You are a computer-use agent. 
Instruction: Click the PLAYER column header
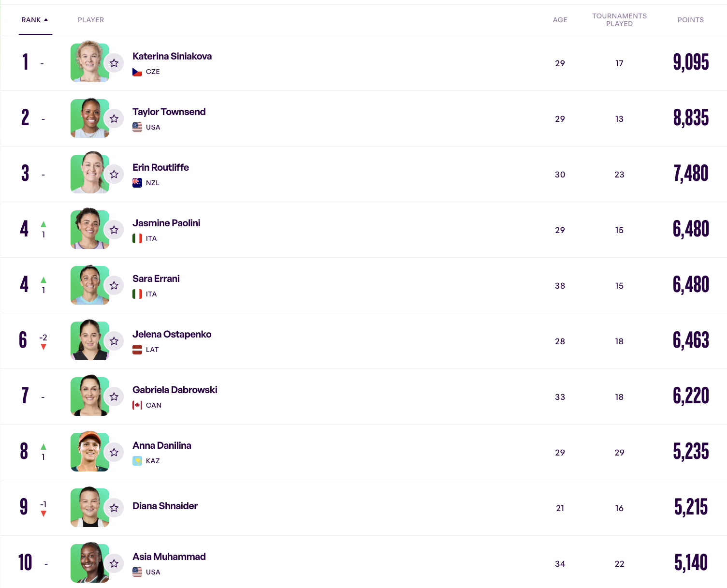coord(91,20)
